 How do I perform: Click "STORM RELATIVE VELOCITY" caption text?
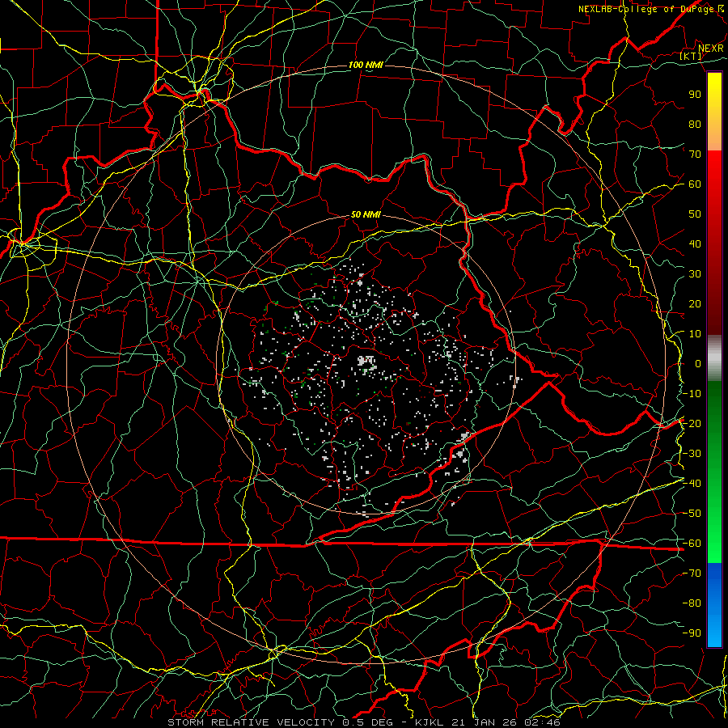[251, 722]
